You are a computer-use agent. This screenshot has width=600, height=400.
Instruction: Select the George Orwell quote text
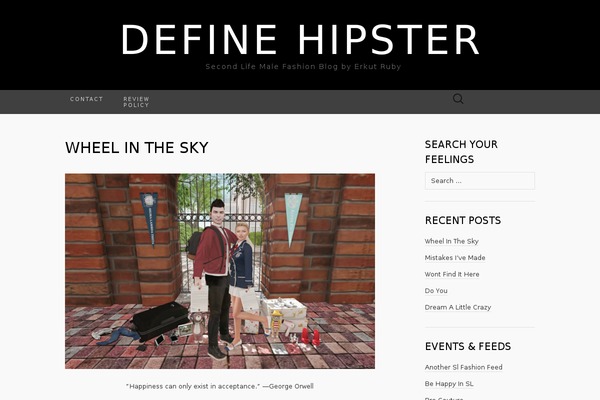220,386
